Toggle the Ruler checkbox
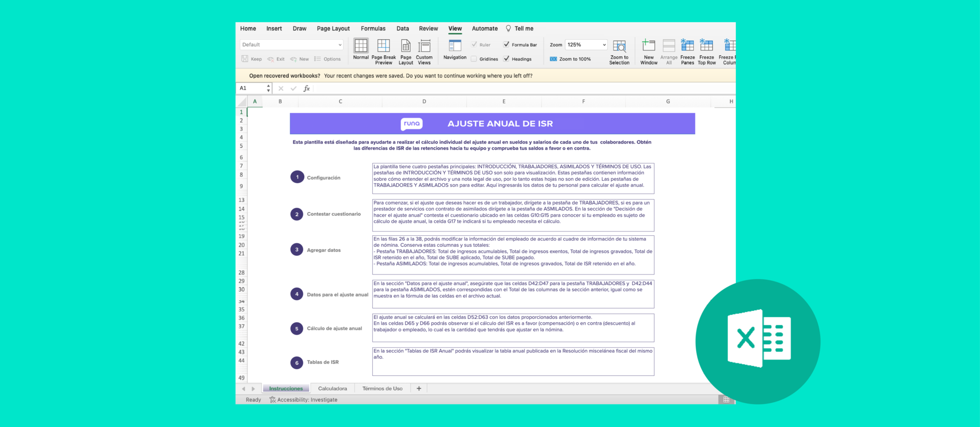The width and height of the screenshot is (980, 427). click(x=474, y=44)
